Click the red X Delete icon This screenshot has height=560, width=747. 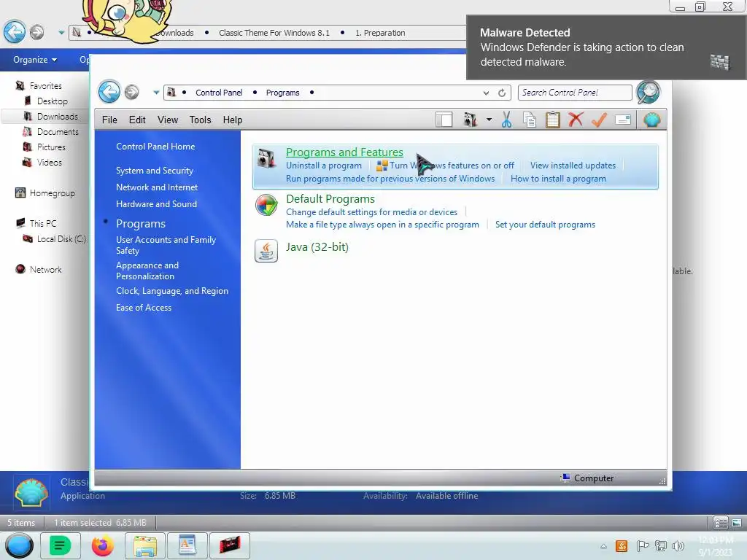(576, 119)
